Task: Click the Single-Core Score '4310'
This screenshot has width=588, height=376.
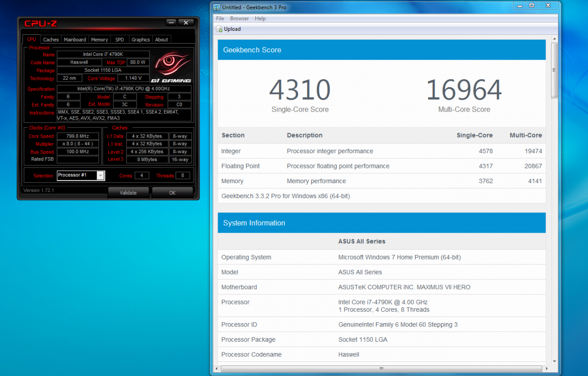Action: pos(300,90)
